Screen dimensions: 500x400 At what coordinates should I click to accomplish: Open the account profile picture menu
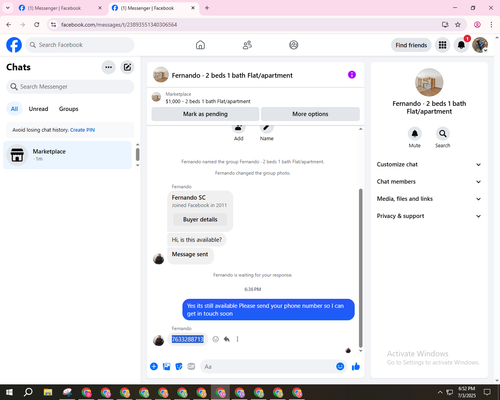point(480,45)
